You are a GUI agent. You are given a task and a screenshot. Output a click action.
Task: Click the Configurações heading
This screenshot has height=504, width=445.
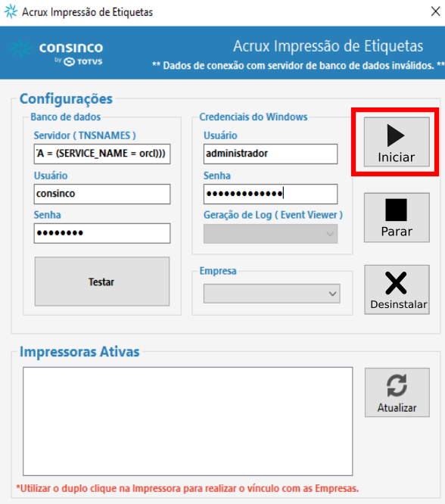pos(66,98)
